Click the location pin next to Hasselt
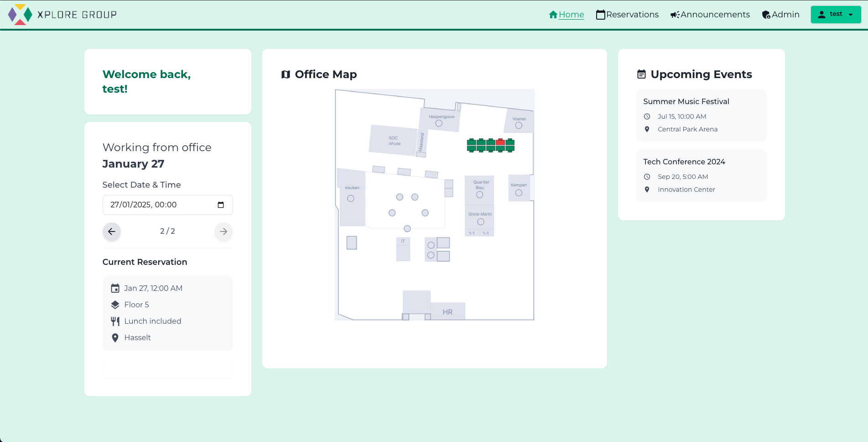 [x=115, y=337]
